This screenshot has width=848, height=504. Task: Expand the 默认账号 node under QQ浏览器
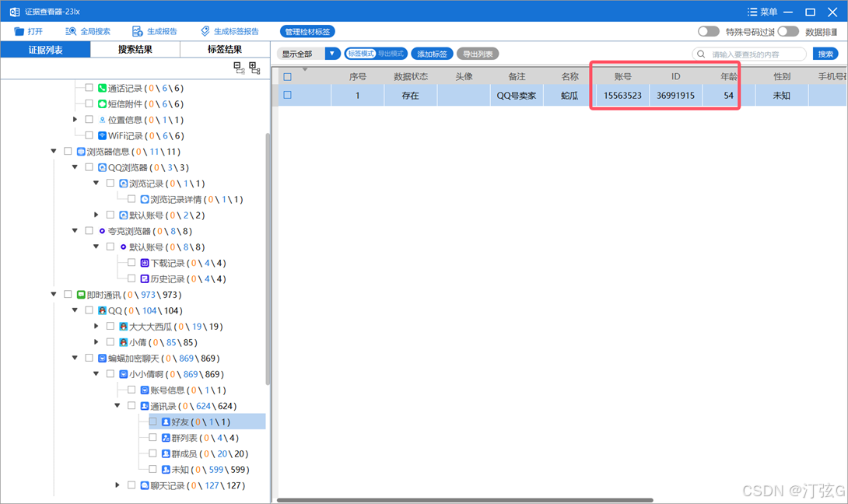96,215
